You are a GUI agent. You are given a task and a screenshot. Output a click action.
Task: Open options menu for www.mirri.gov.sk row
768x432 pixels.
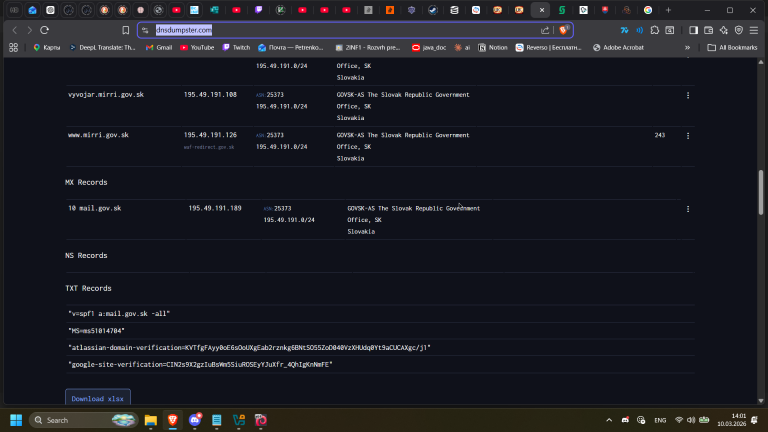click(x=688, y=136)
